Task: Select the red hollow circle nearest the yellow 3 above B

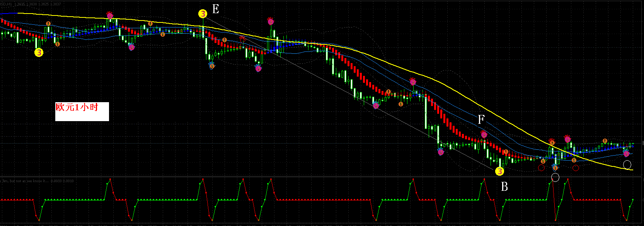Action: (x=541, y=168)
